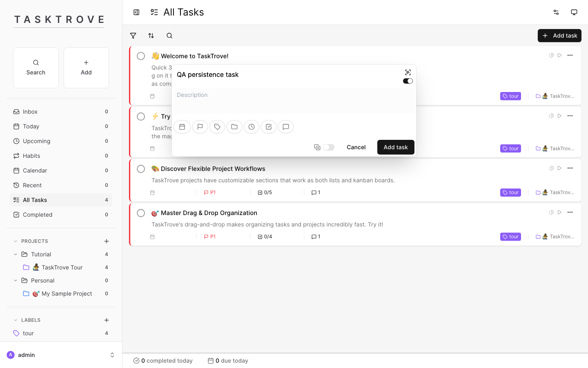Open view options sliders icon in header

click(556, 12)
